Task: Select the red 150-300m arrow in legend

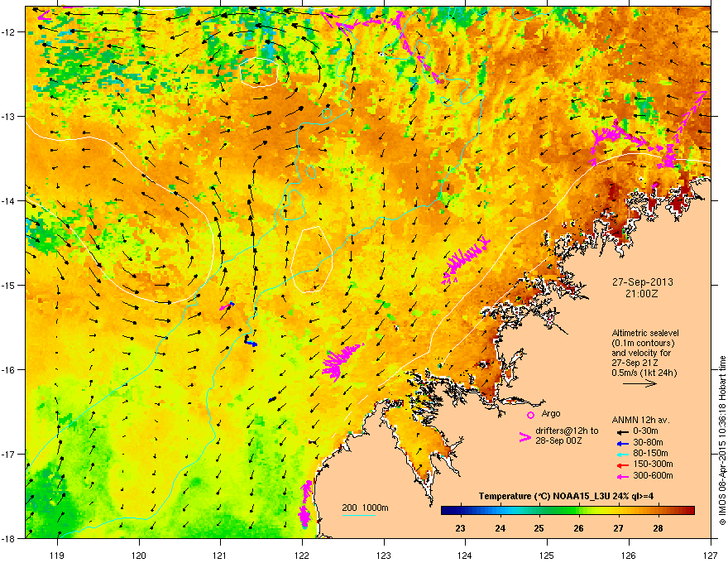Action: click(x=622, y=465)
